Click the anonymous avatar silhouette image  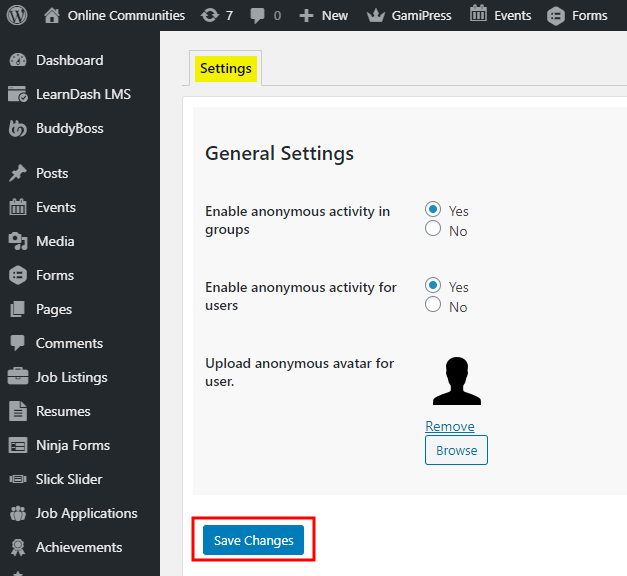pos(457,380)
